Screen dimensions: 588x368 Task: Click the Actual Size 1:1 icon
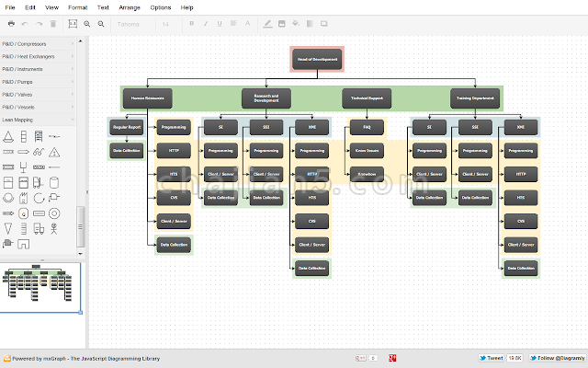pos(73,23)
